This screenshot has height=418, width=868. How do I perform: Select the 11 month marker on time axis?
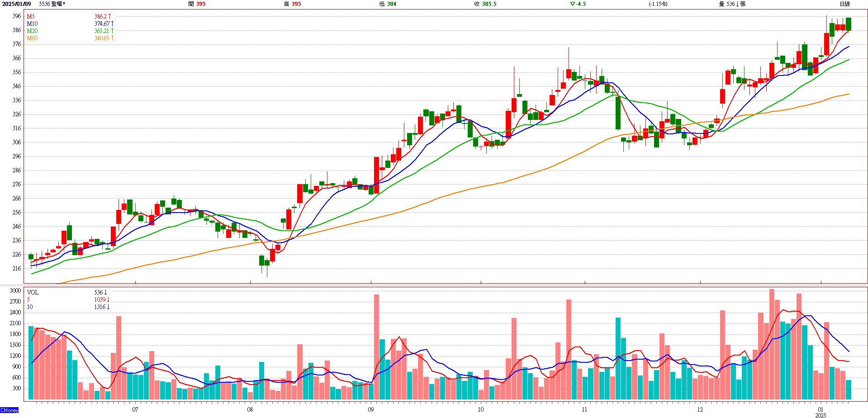(584, 409)
